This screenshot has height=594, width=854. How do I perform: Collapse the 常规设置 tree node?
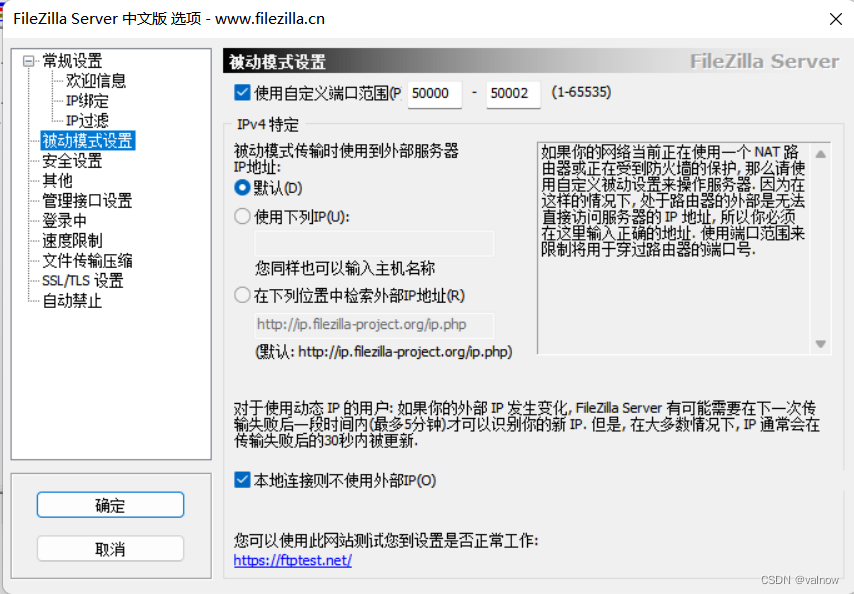click(x=28, y=61)
